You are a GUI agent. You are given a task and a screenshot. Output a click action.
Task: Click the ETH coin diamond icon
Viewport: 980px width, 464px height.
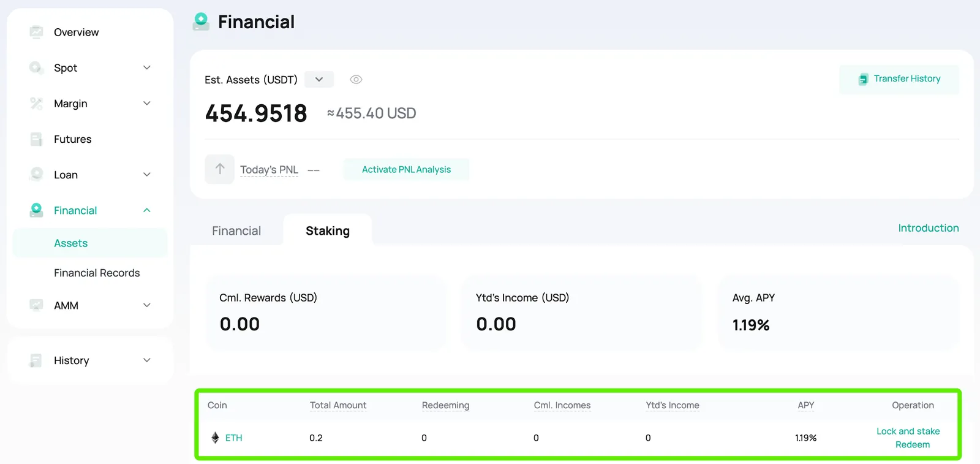pyautogui.click(x=215, y=438)
